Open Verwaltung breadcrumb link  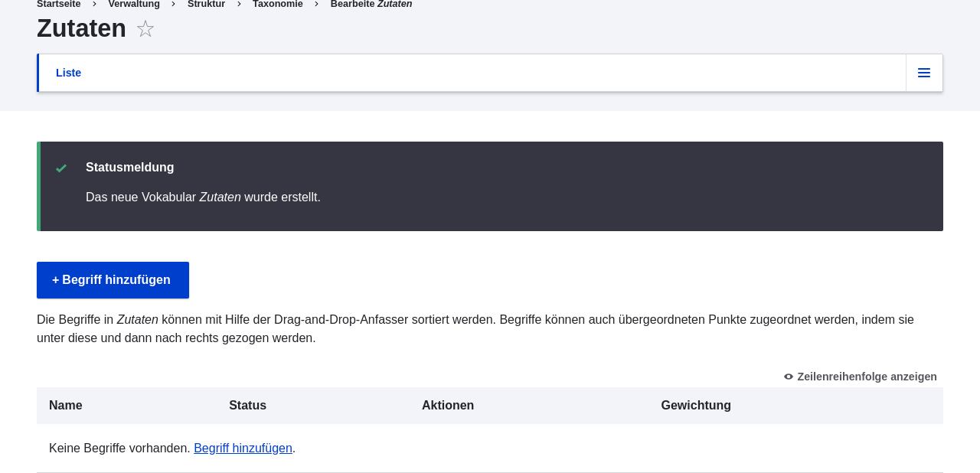134,4
